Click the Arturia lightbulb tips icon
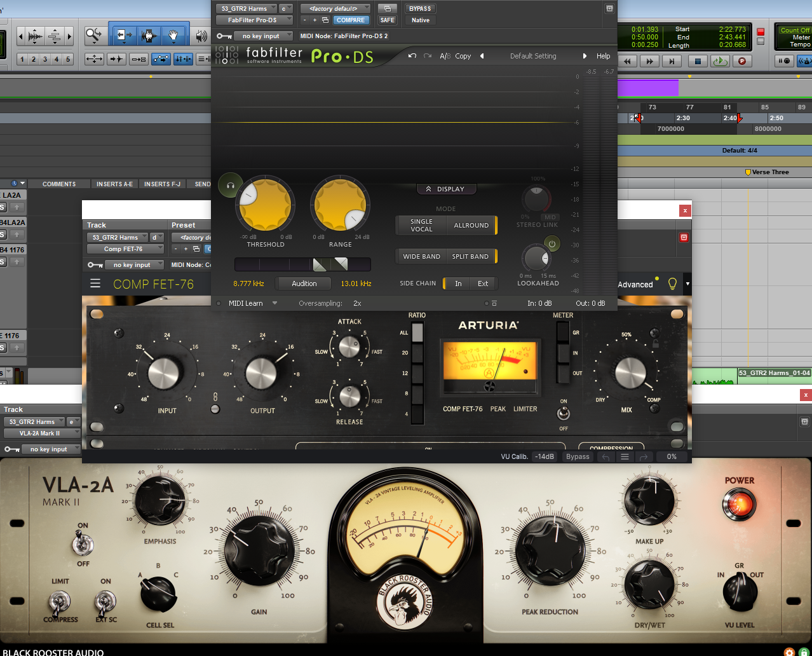The image size is (812, 656). point(672,284)
